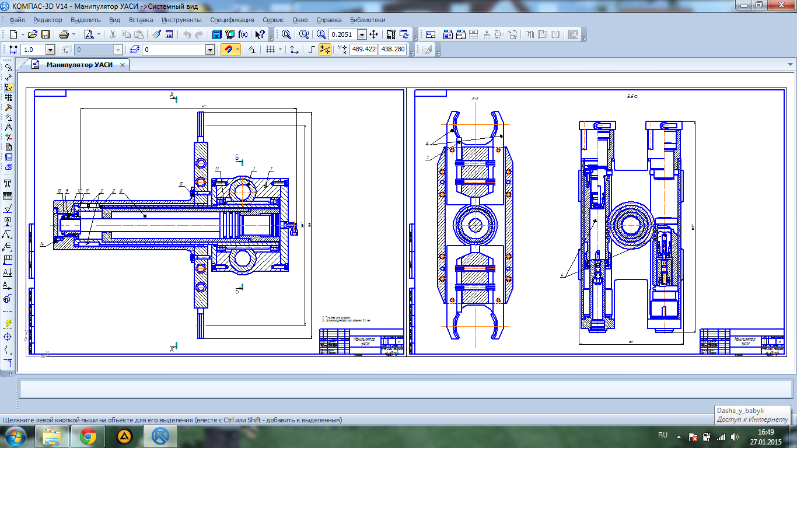Toggle the Grid display button

(x=270, y=50)
